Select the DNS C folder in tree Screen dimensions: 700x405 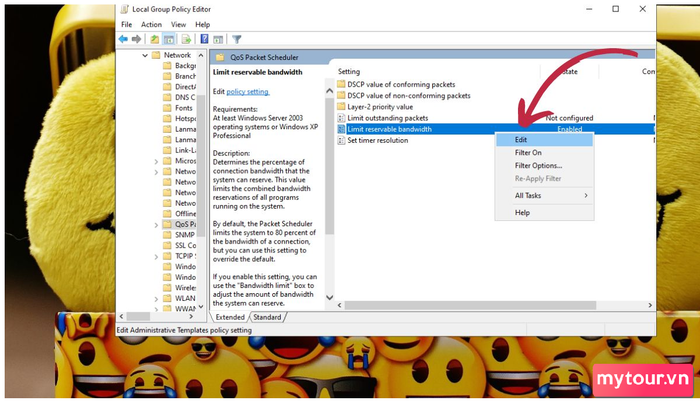click(x=185, y=97)
